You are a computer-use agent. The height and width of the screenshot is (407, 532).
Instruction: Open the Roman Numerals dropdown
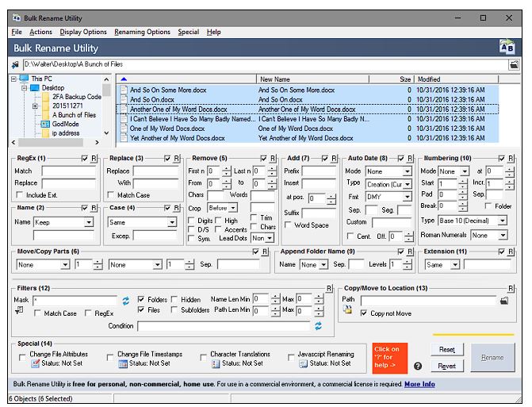click(x=503, y=235)
